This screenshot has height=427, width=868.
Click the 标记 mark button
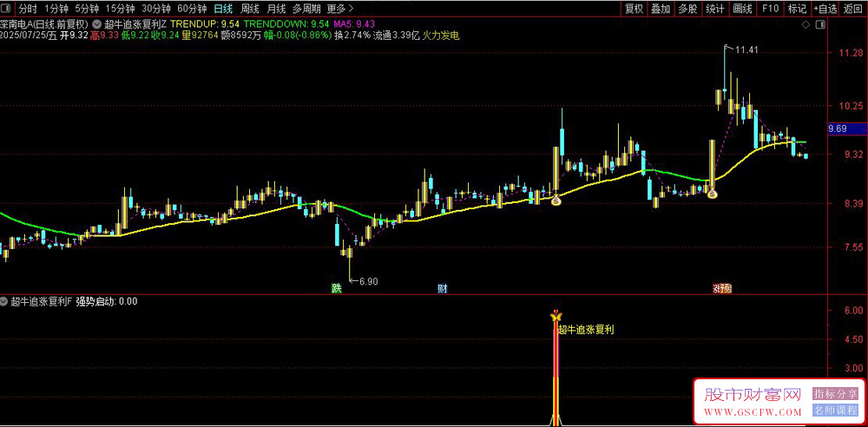pyautogui.click(x=797, y=9)
